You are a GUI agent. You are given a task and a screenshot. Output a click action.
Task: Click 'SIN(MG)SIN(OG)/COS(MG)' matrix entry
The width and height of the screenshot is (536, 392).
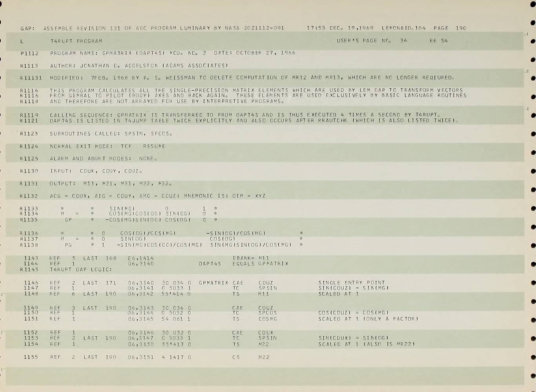251,245
